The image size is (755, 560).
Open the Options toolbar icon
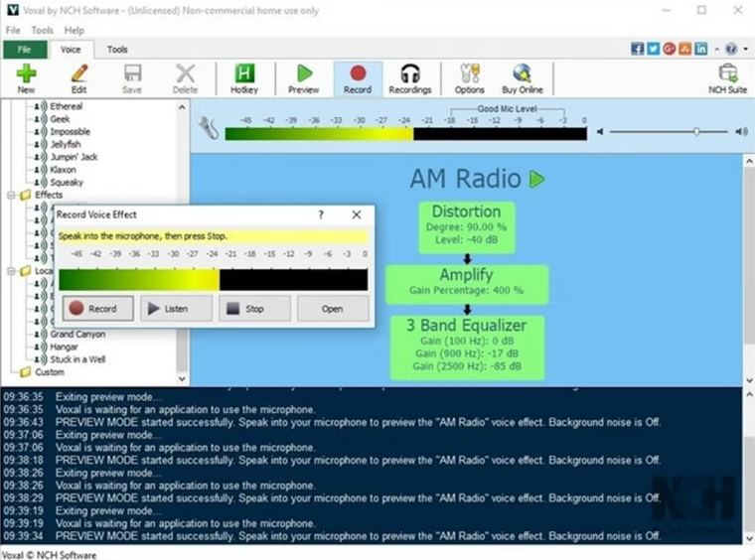[x=469, y=75]
